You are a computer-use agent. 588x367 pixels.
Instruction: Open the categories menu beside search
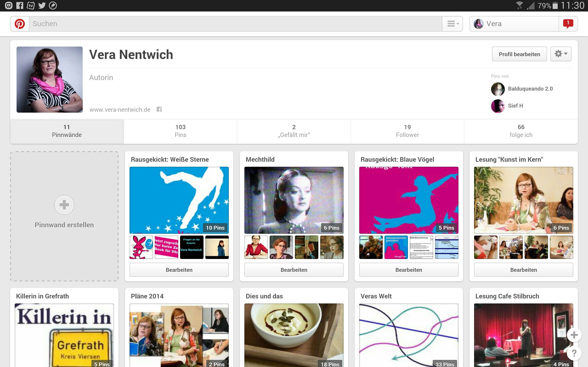452,24
